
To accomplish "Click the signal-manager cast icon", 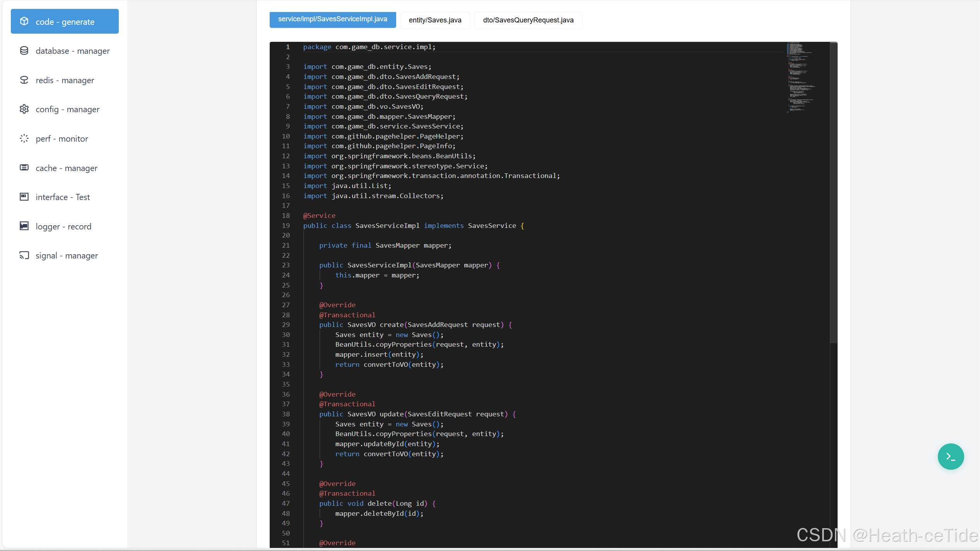I will 24,255.
